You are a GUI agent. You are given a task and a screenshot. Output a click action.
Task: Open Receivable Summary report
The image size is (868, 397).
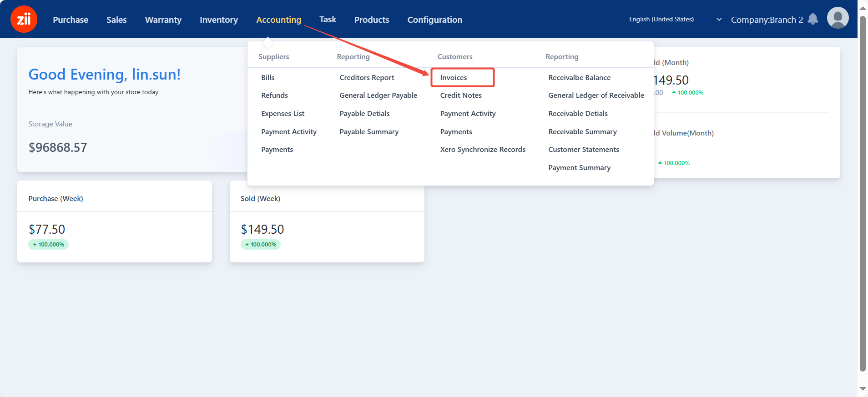(x=582, y=131)
